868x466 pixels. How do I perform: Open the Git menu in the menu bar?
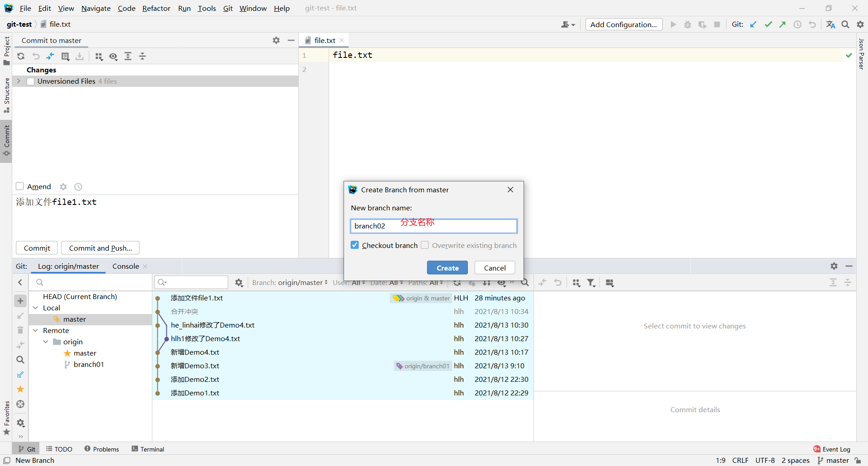click(228, 8)
